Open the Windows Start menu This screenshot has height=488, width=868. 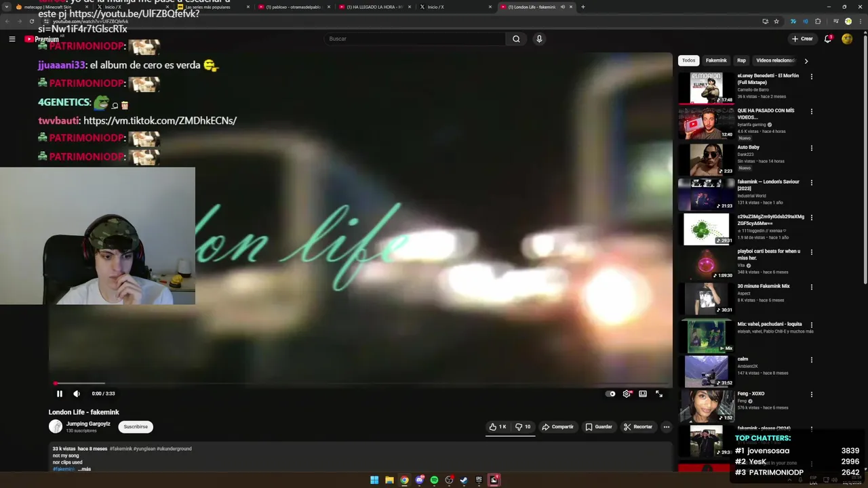[374, 480]
